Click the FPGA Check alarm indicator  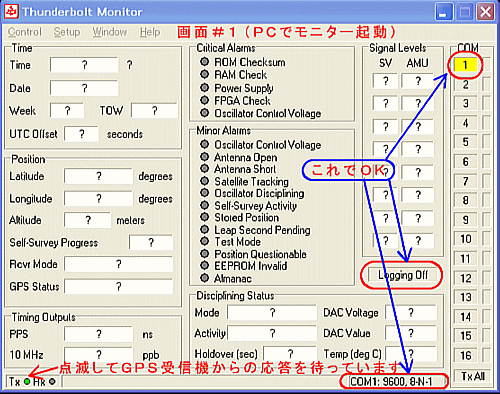(204, 100)
